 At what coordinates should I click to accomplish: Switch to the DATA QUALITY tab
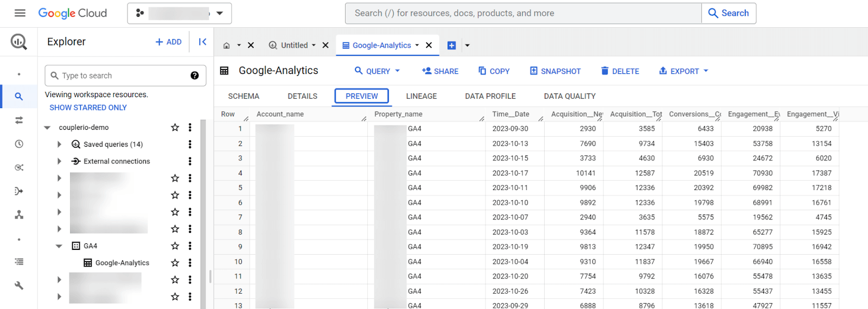pos(570,96)
